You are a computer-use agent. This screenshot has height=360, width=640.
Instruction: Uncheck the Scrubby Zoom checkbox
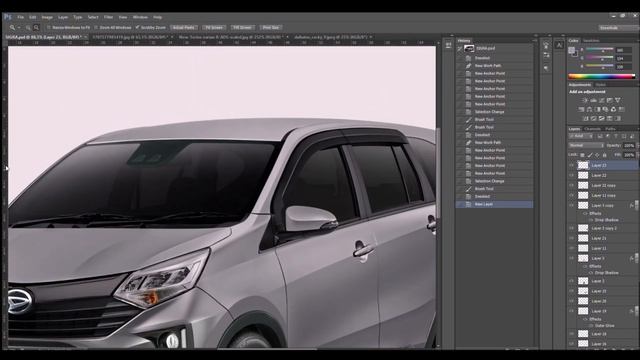click(x=138, y=27)
